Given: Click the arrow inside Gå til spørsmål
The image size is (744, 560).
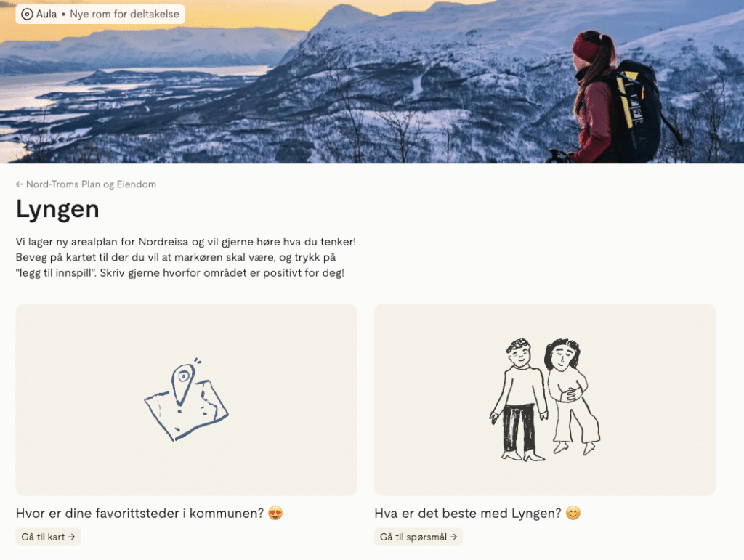Looking at the screenshot, I should coord(453,537).
